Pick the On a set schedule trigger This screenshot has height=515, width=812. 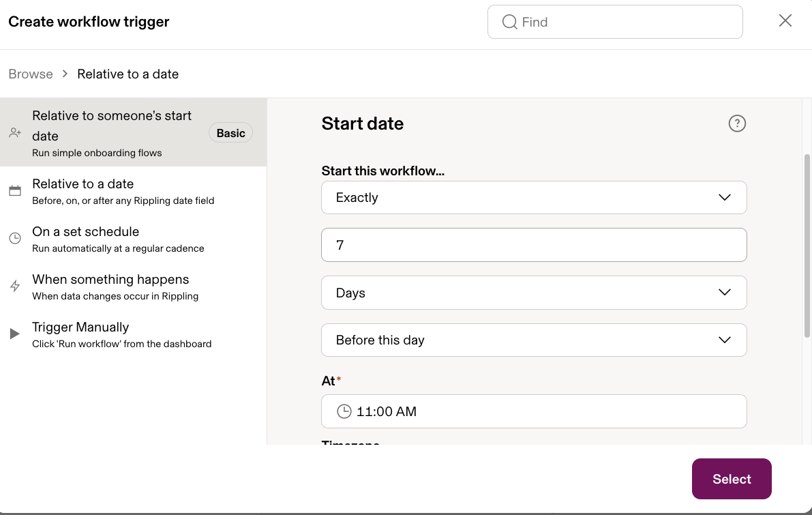click(133, 238)
